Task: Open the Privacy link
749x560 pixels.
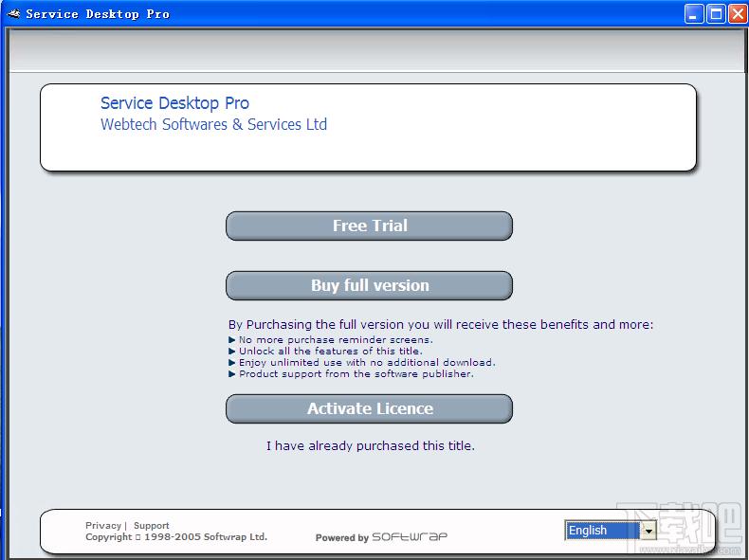Action: point(102,525)
